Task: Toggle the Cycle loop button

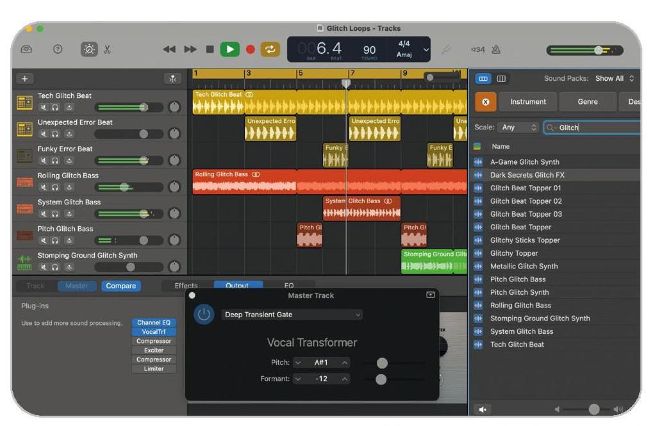Action: pyautogui.click(x=270, y=49)
